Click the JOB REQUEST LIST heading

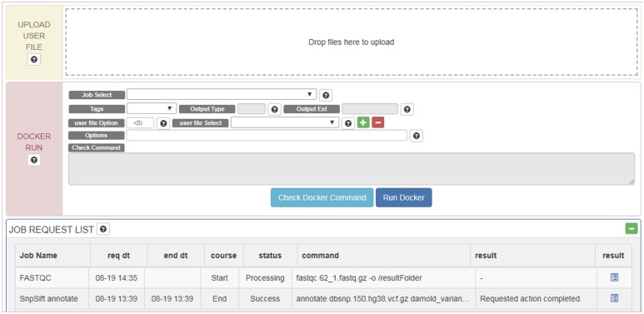click(x=52, y=230)
